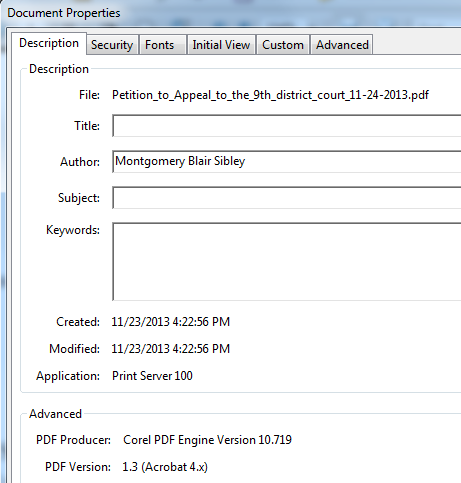Open the Advanced tab
Viewport: 461px width, 483px height.
point(342,45)
